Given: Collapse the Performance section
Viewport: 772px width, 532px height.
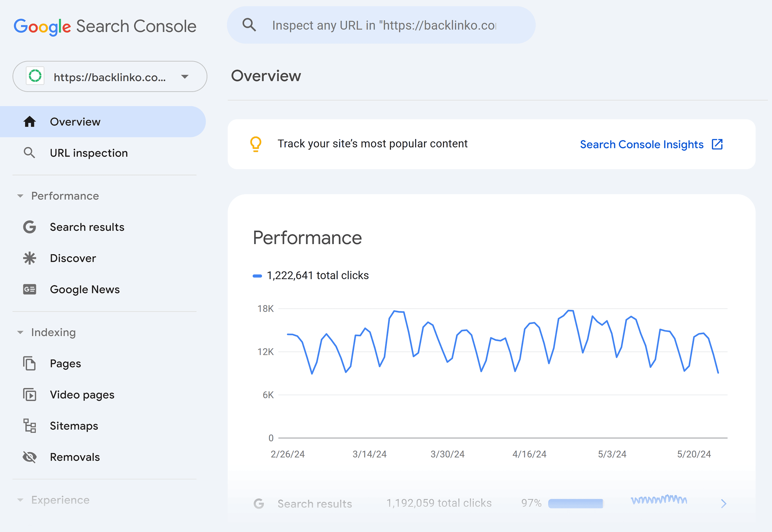Looking at the screenshot, I should point(21,196).
